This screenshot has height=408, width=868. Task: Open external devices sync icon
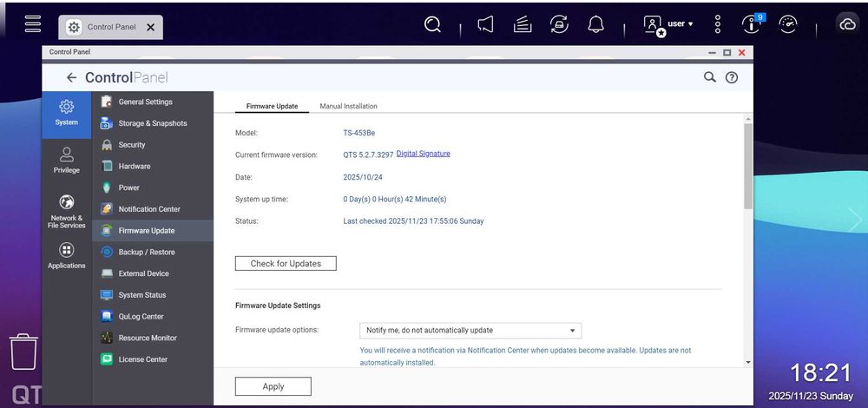point(559,24)
